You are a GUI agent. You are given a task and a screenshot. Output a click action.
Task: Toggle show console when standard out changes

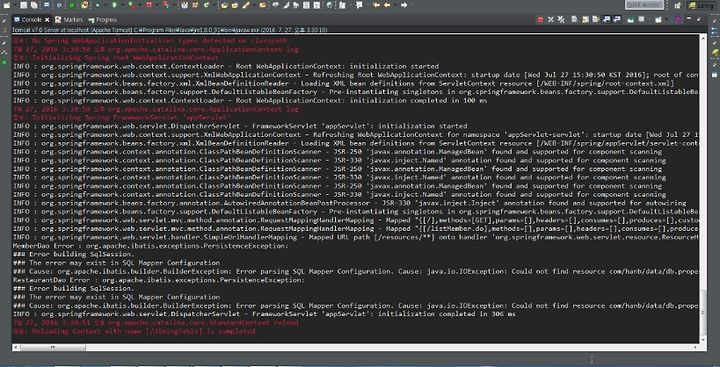point(606,19)
